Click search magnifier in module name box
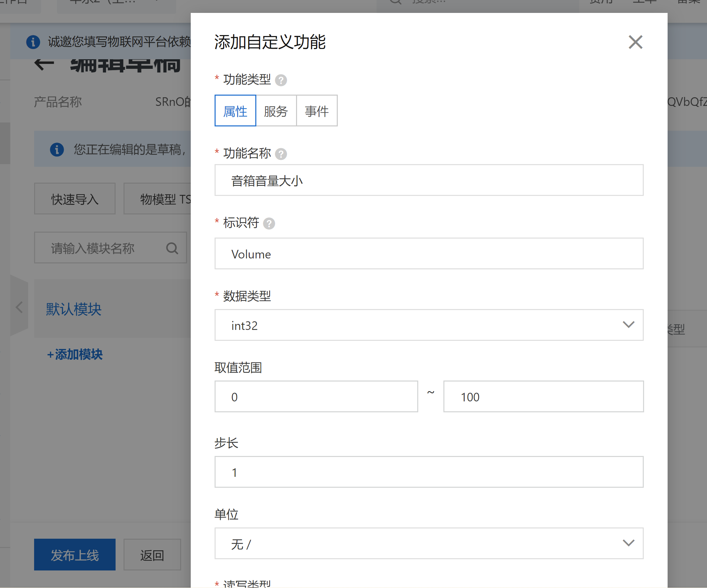This screenshot has height=588, width=707. point(172,248)
